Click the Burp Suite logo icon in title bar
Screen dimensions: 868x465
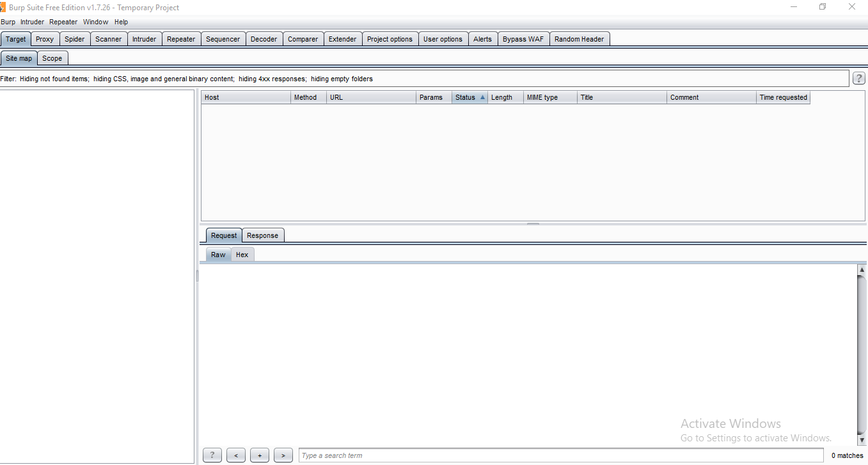tap(3, 7)
